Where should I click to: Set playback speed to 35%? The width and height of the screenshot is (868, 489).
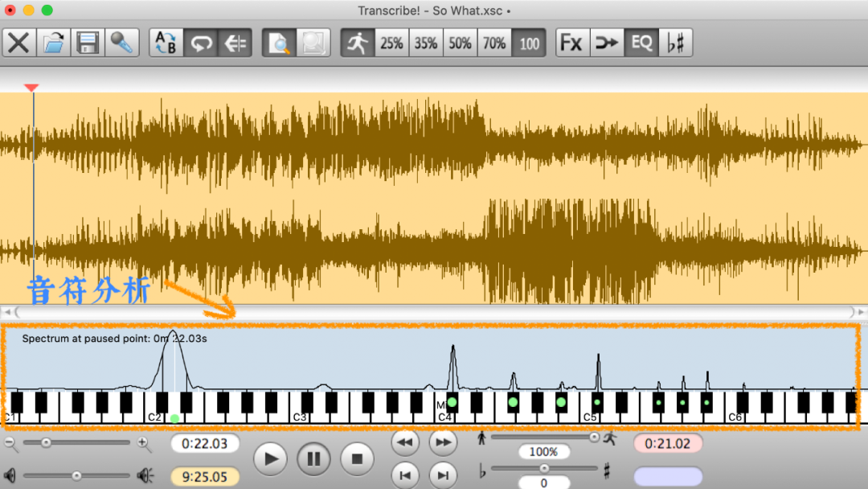[426, 43]
